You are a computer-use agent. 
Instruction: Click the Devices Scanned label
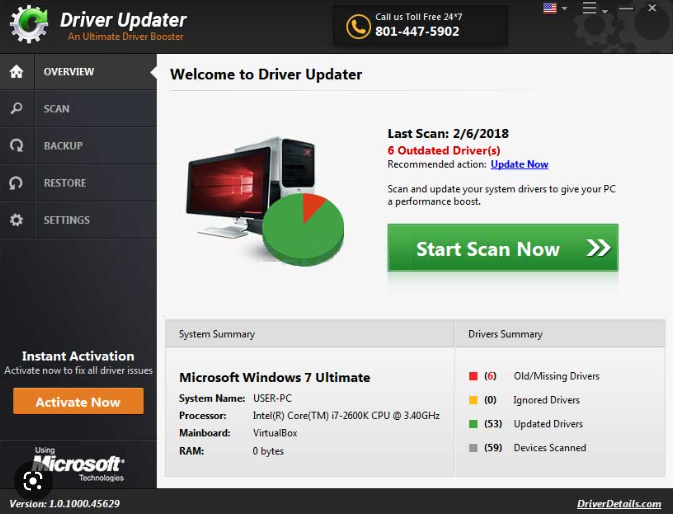[550, 447]
